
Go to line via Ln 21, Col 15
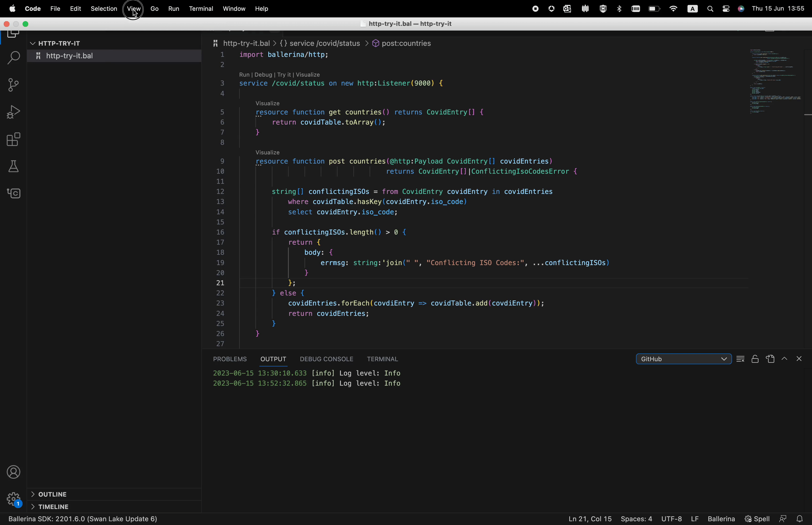590,519
